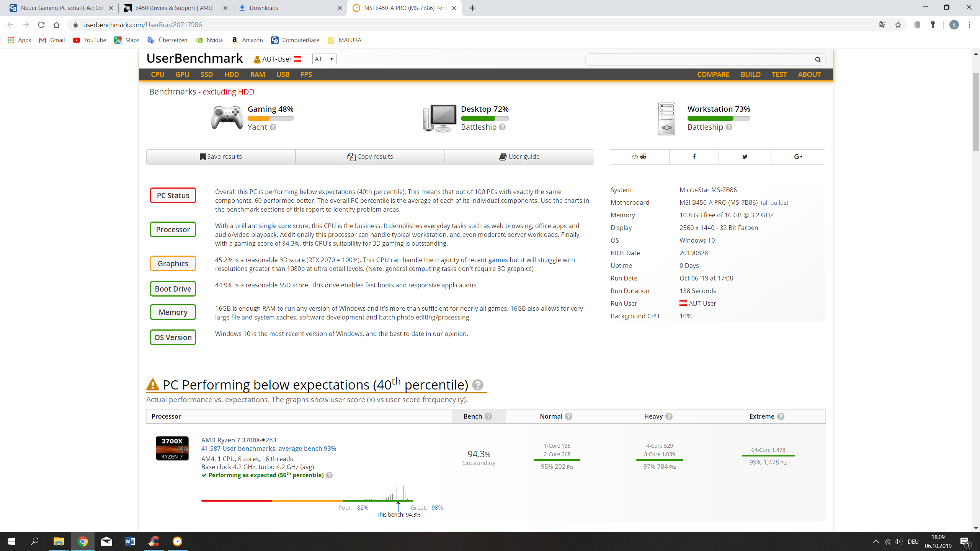Click the Google Translate icon in address bar
Viewport: 980px width, 551px height.
[x=883, y=25]
